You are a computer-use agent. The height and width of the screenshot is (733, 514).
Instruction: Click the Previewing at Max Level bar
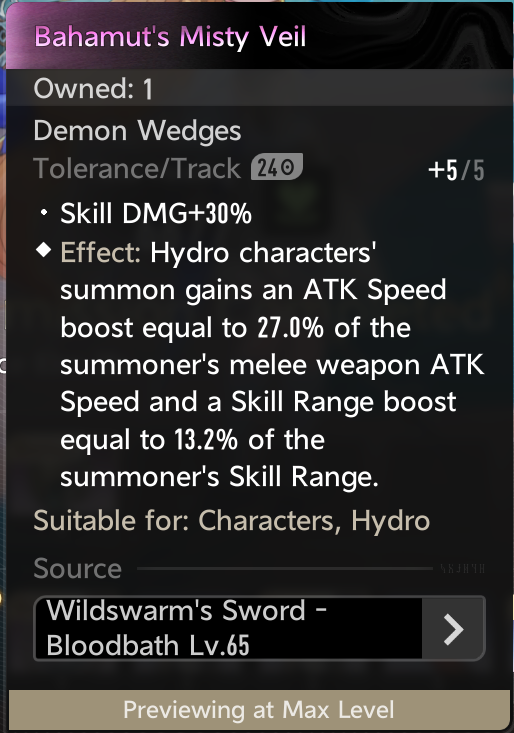[258, 710]
